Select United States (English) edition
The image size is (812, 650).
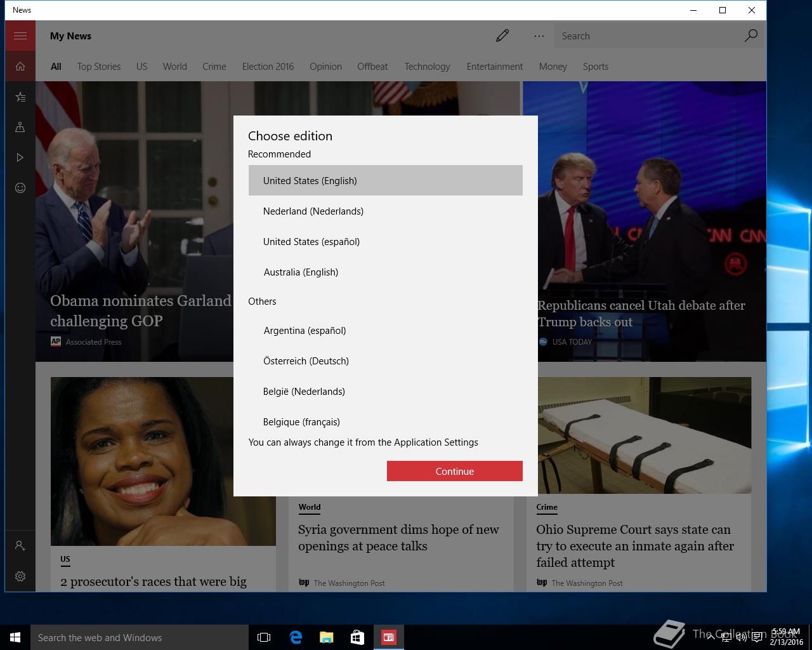(x=386, y=180)
